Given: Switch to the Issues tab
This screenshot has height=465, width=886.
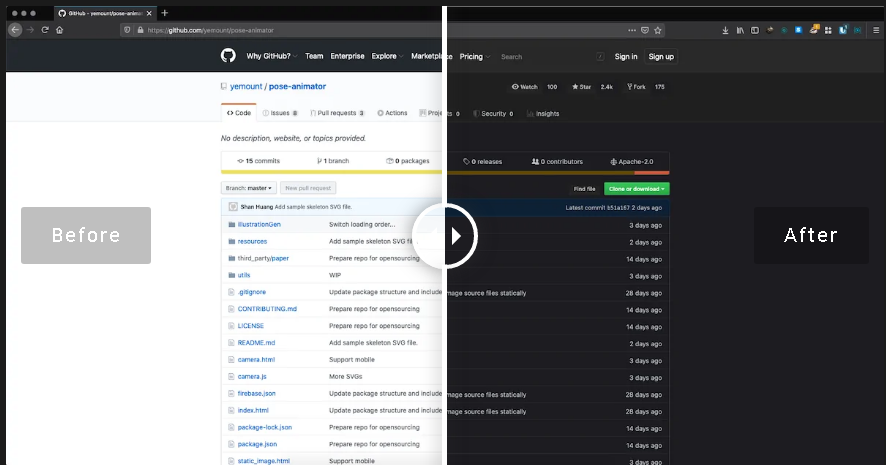Looking at the screenshot, I should (x=280, y=113).
